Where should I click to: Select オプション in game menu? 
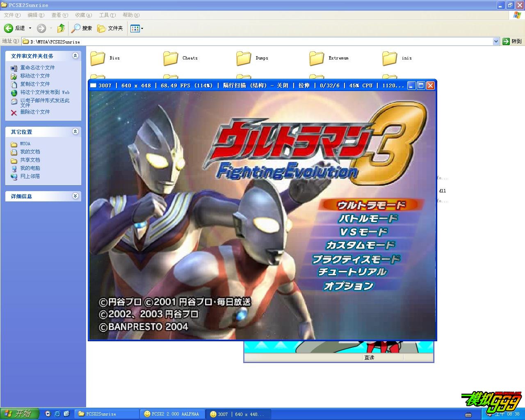tap(349, 285)
